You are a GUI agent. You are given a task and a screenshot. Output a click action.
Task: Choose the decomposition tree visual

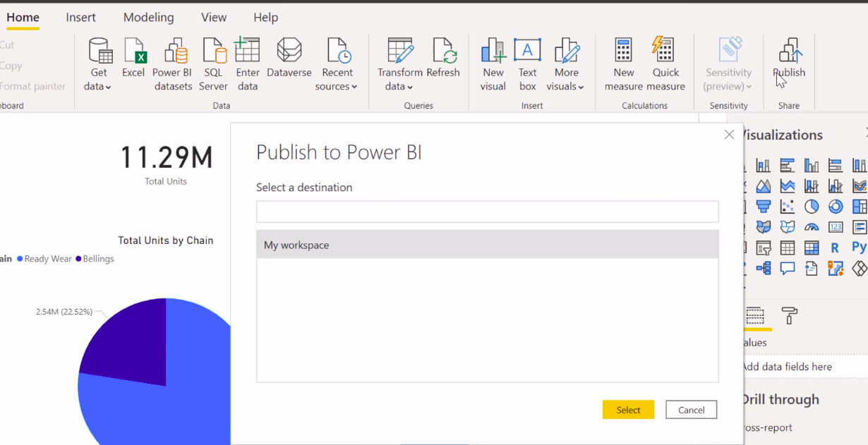(764, 268)
